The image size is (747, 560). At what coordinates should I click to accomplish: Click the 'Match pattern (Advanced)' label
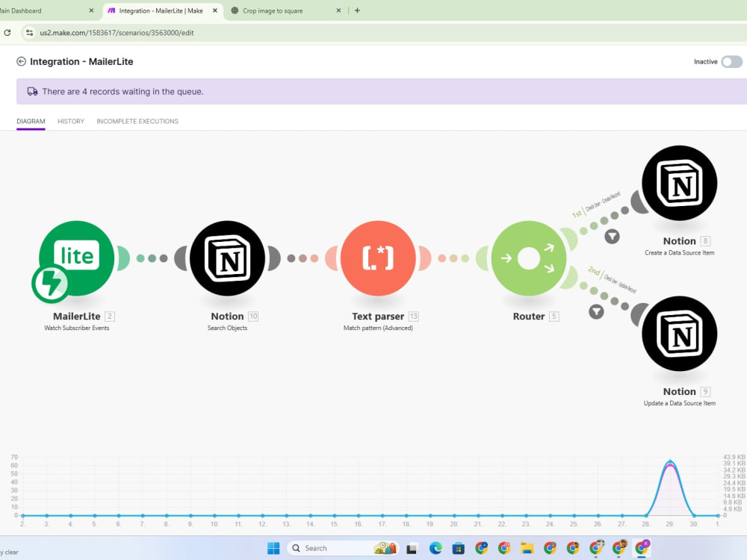click(378, 328)
